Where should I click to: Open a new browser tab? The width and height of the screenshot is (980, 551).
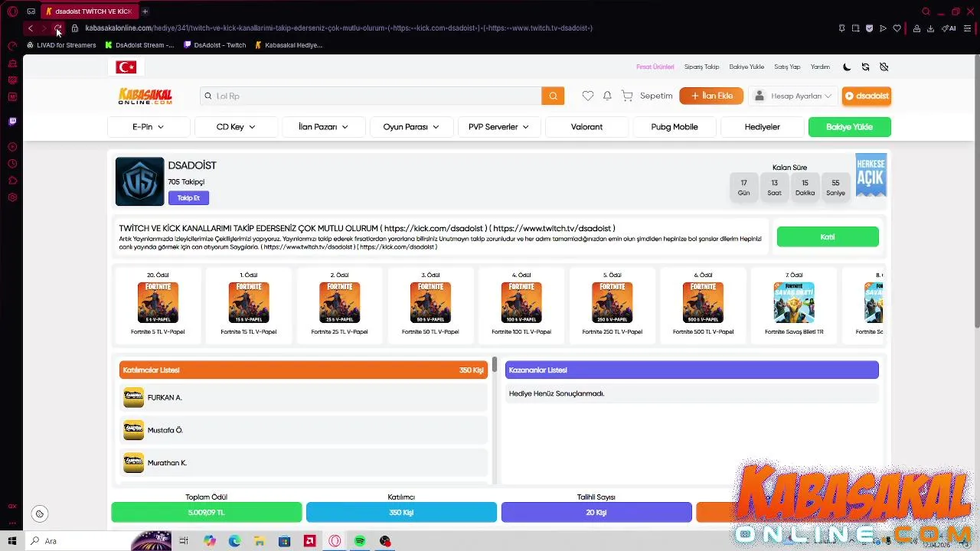[145, 11]
